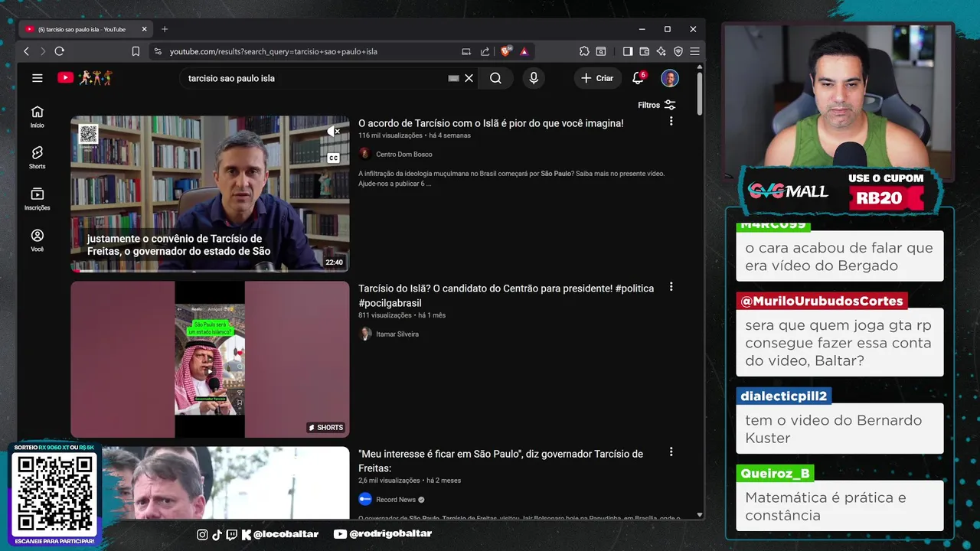
Task: Open site settings icon beside the URL
Action: pyautogui.click(x=158, y=51)
